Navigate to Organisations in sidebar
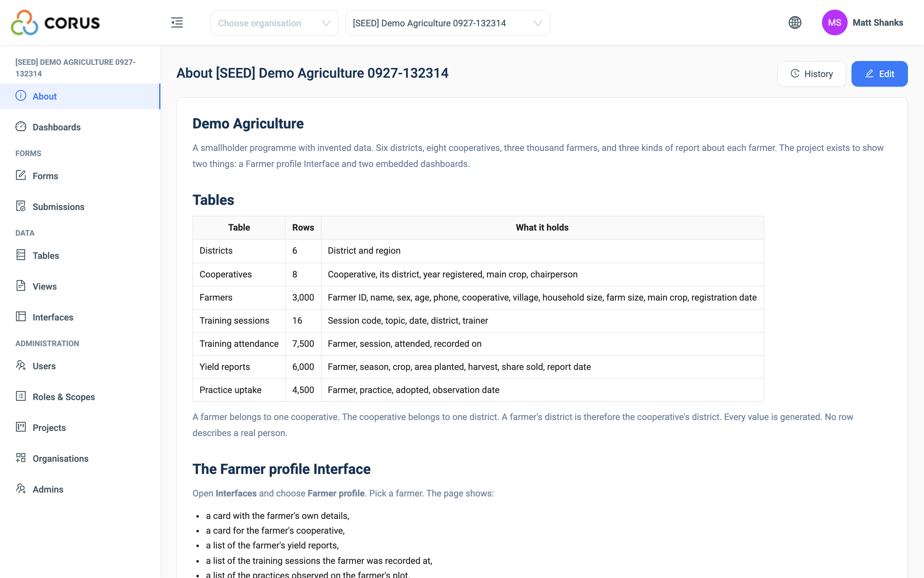The height and width of the screenshot is (578, 924). 80,458
